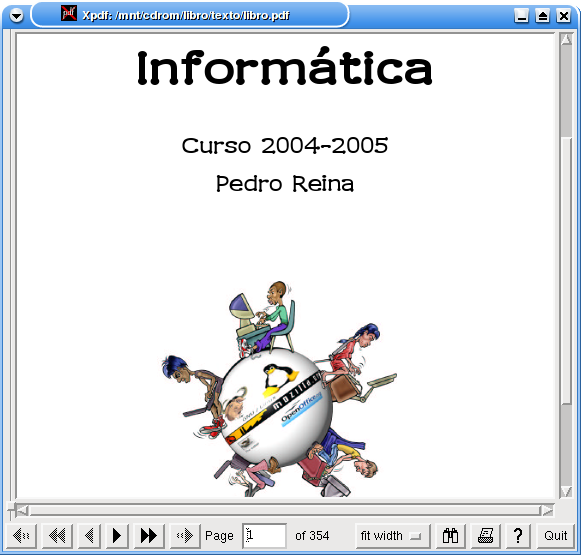Open the help with question mark button
This screenshot has height=555, width=581.
(x=518, y=535)
